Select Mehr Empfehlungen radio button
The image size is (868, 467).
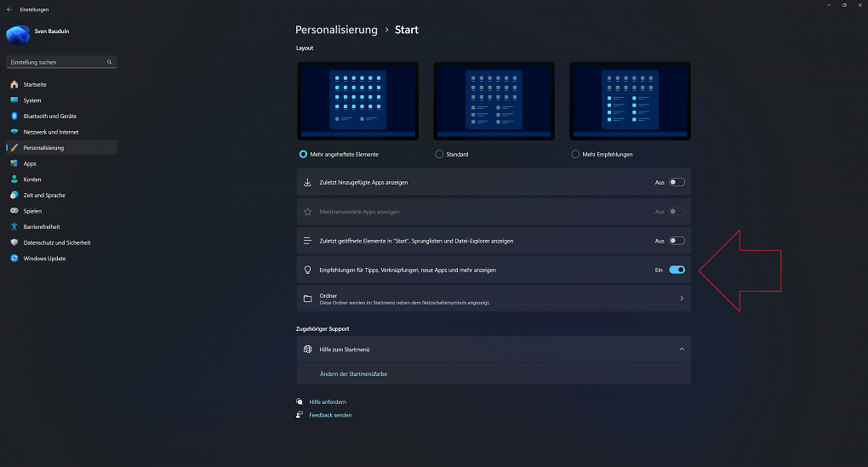tap(576, 154)
